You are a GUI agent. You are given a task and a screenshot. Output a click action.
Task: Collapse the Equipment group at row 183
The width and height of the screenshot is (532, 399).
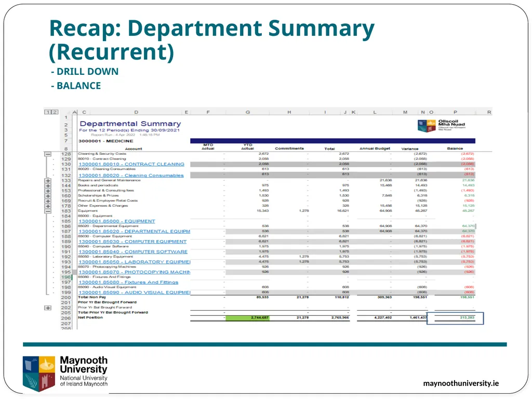pyautogui.click(x=48, y=211)
